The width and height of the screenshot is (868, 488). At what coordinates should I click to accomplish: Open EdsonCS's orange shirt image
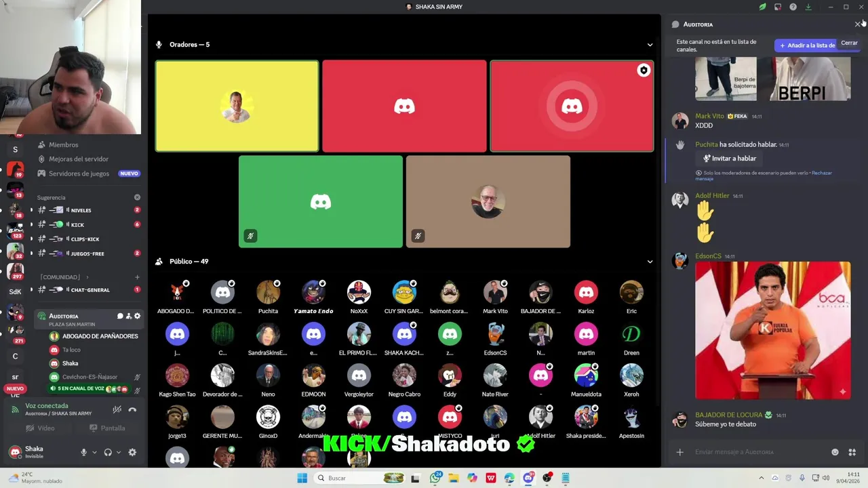coord(772,330)
